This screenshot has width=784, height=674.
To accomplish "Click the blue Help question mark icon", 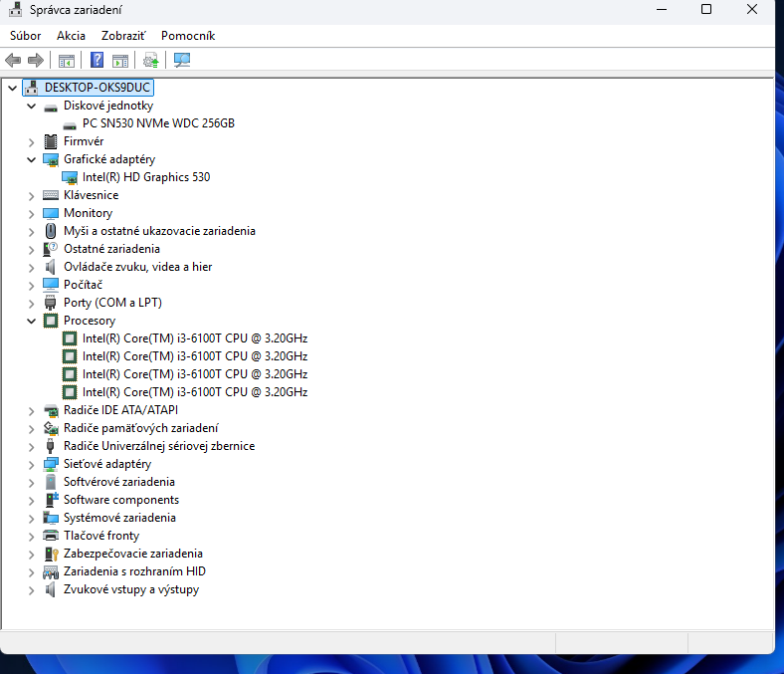I will tap(98, 60).
